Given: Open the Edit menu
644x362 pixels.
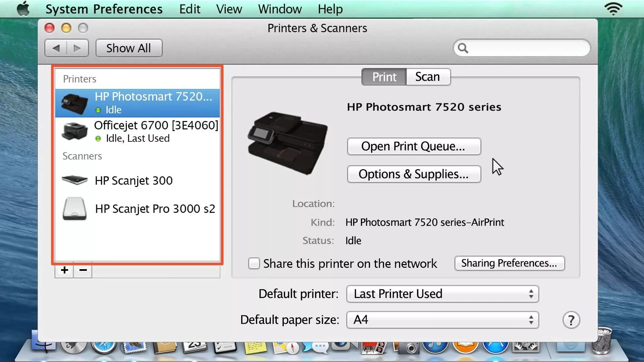Looking at the screenshot, I should coord(190,9).
